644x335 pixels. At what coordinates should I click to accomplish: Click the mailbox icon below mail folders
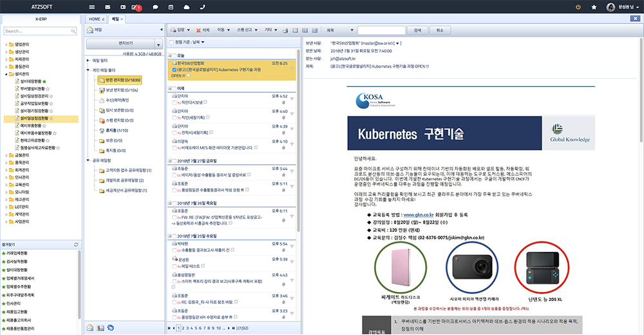[x=90, y=328]
